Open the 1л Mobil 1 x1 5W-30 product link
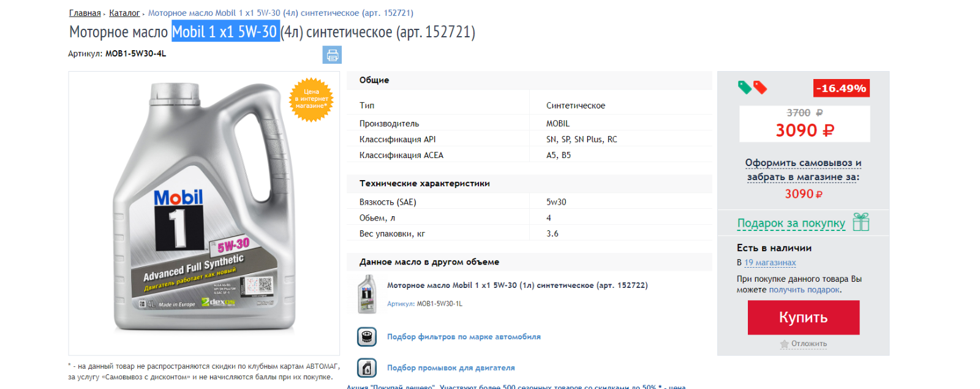980x389 pixels. pos(517,285)
